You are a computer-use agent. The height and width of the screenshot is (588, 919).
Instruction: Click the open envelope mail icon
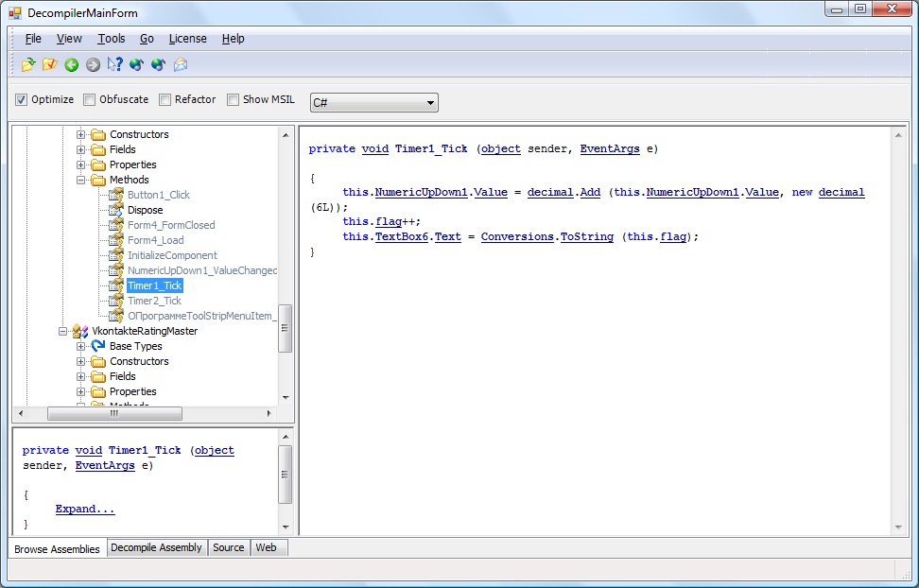tap(181, 64)
